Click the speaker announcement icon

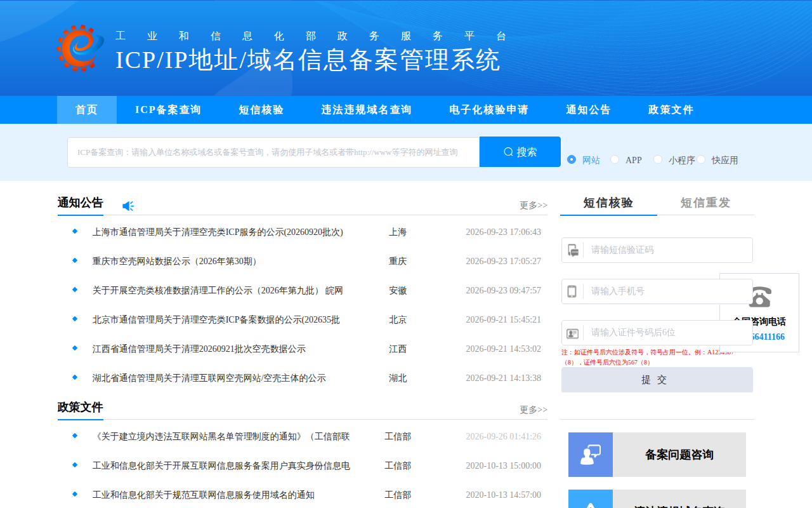tap(128, 206)
